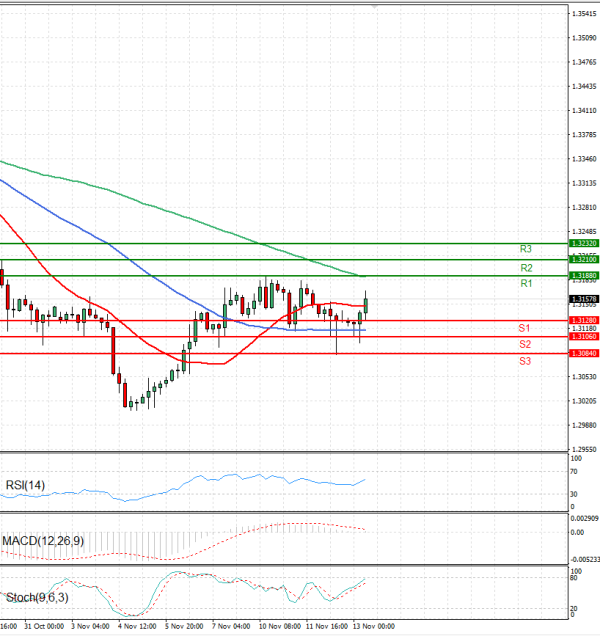Click the 13 Nov 00:00 time axis label

click(x=375, y=627)
